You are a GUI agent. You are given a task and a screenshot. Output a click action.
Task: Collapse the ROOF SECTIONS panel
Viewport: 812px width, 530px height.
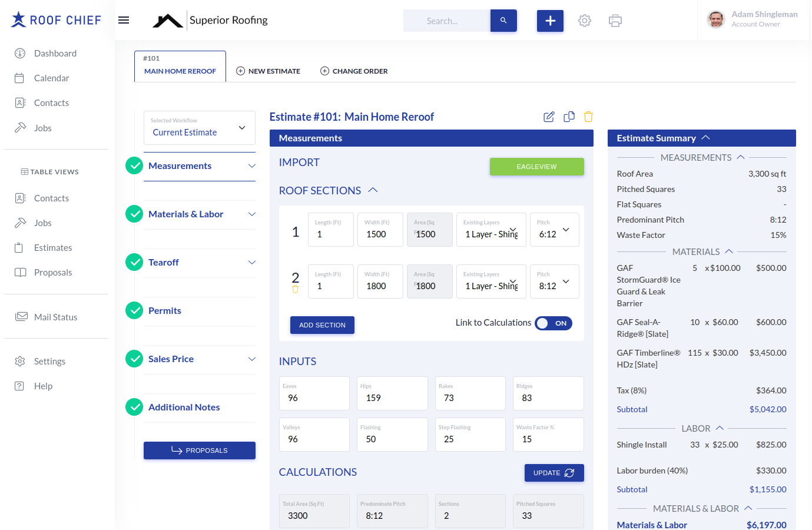click(373, 190)
